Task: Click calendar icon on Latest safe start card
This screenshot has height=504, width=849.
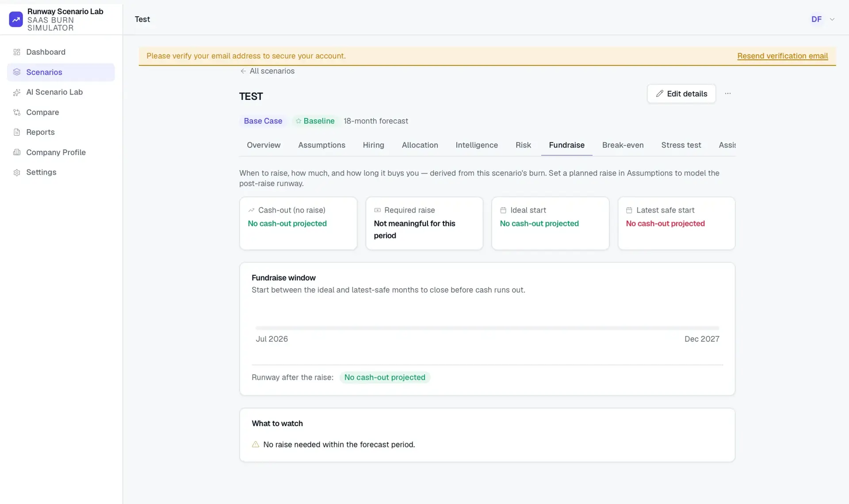Action: click(629, 210)
